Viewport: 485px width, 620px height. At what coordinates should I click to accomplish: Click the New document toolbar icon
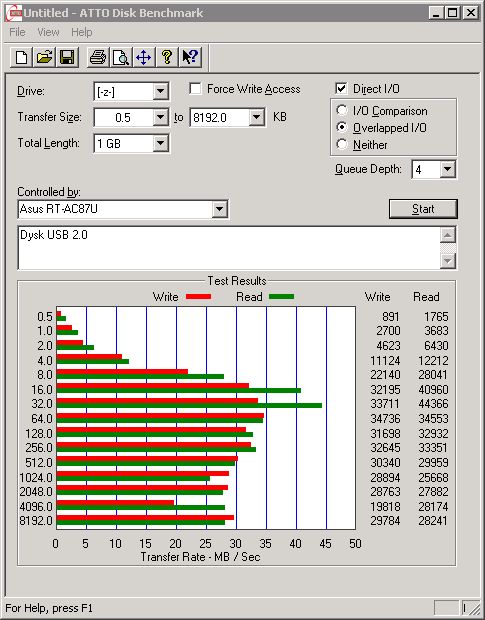21,57
